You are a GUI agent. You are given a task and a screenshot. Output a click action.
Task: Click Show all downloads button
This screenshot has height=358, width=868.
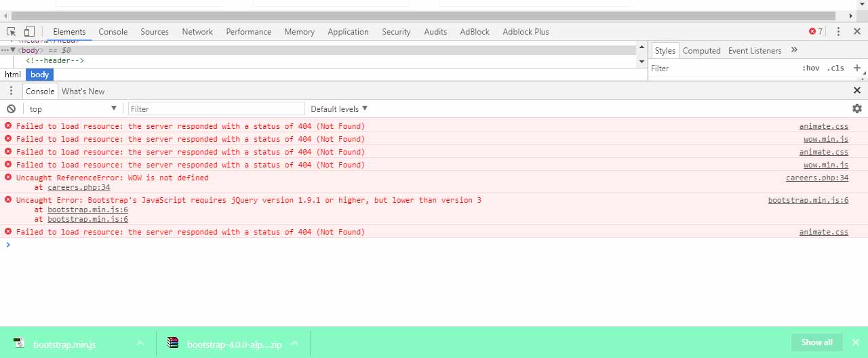tap(816, 342)
